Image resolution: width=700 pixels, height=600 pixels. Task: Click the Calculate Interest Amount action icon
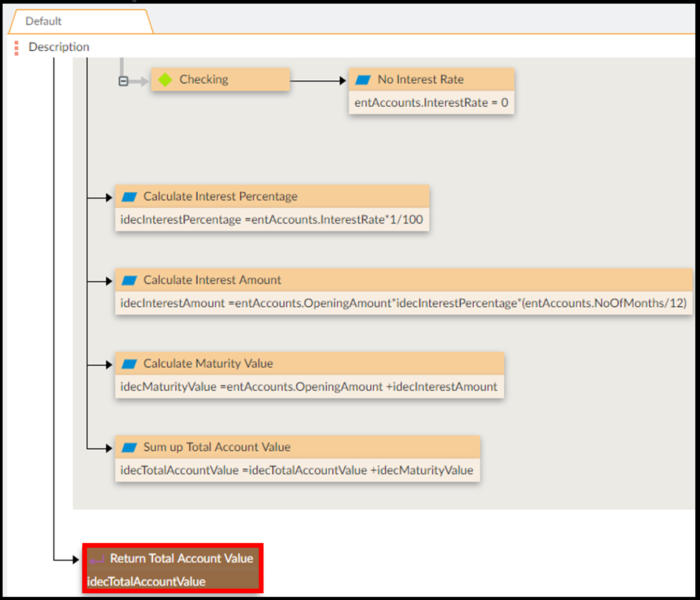(129, 280)
